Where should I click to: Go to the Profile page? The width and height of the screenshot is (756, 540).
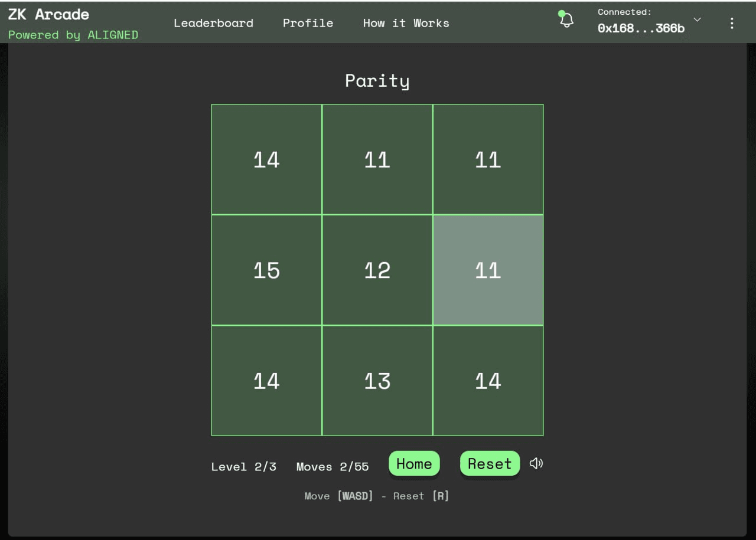[x=308, y=23]
